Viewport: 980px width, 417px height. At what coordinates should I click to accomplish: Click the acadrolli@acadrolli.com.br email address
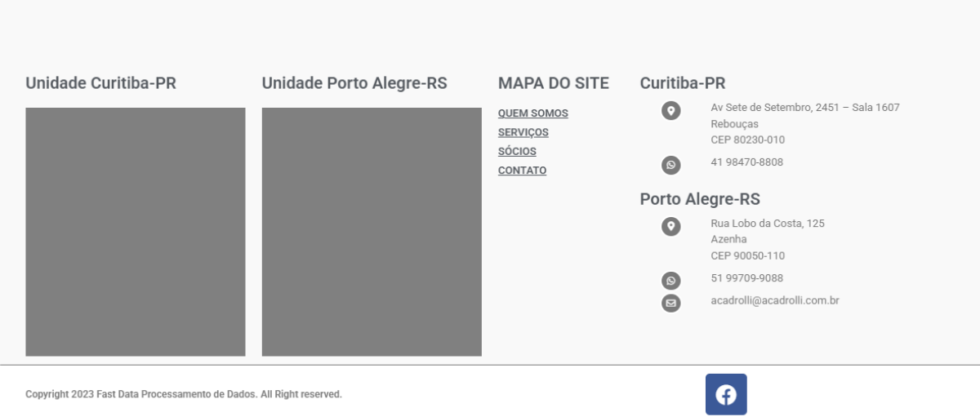(774, 300)
